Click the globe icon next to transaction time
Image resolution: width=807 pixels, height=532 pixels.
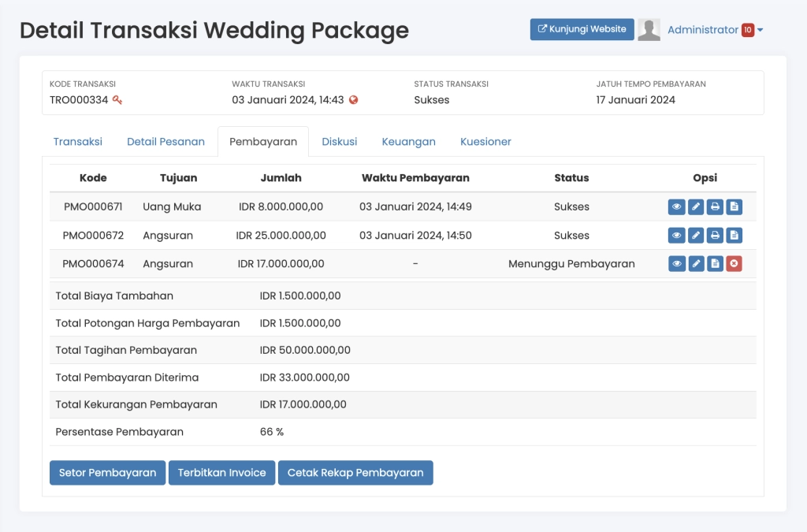click(354, 100)
